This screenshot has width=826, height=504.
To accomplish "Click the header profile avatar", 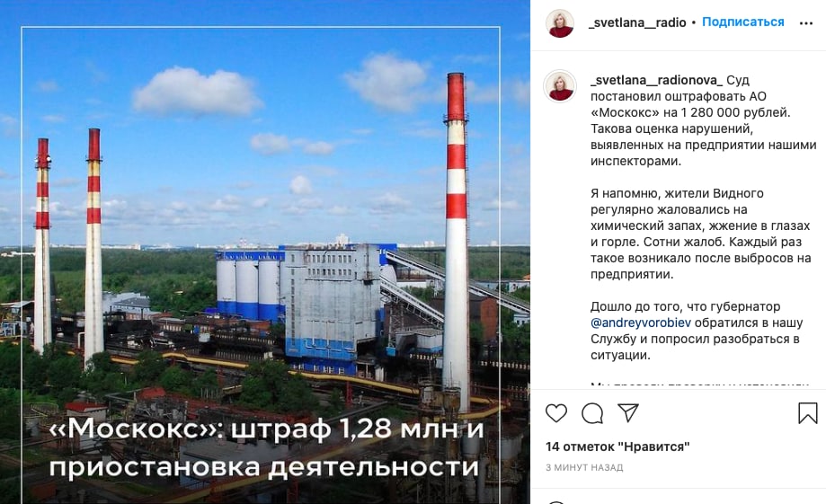I will coord(560,23).
